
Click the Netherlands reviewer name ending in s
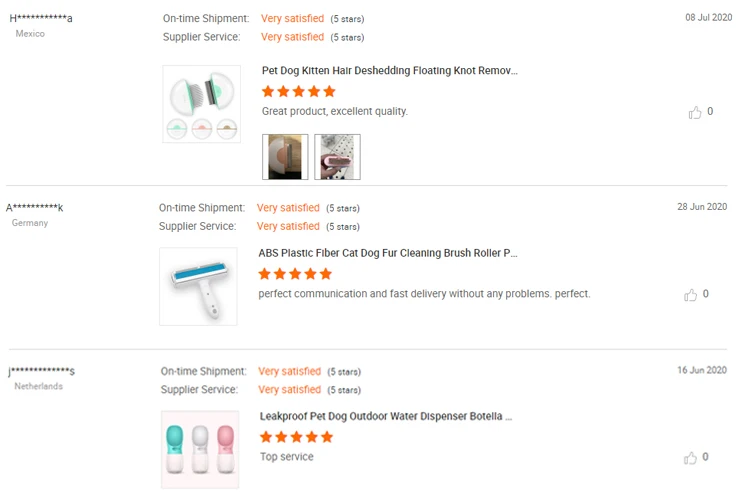42,372
